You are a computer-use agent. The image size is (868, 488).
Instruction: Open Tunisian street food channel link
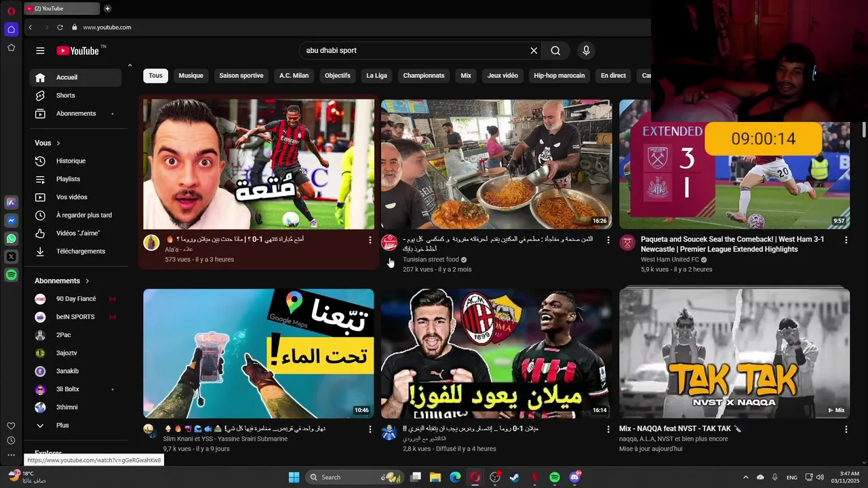[431, 260]
